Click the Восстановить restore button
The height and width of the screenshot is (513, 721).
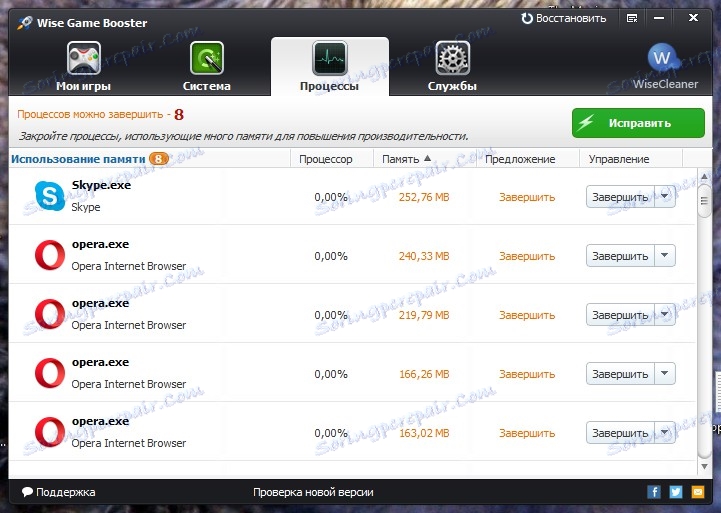(x=564, y=18)
